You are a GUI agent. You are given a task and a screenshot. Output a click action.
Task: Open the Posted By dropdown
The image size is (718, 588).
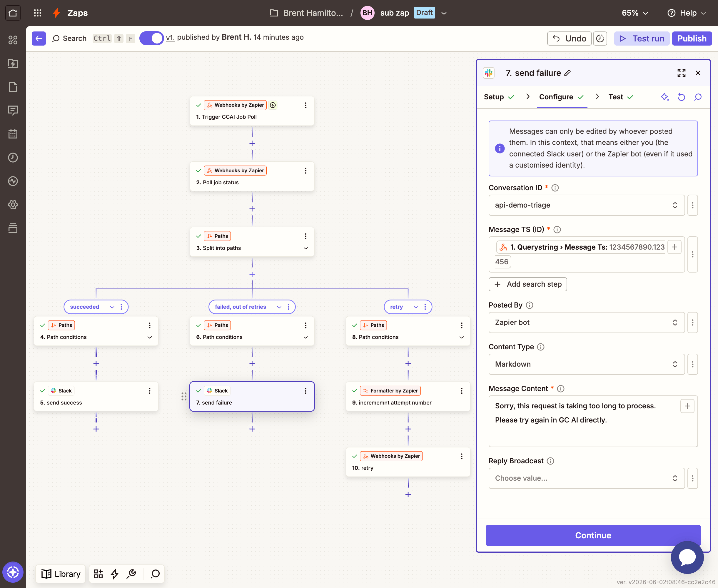coord(587,323)
